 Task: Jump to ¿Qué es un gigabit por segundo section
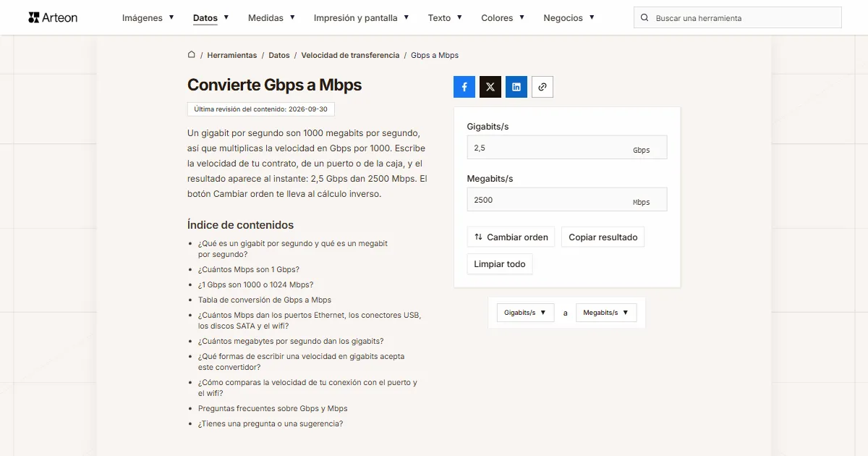click(x=293, y=249)
